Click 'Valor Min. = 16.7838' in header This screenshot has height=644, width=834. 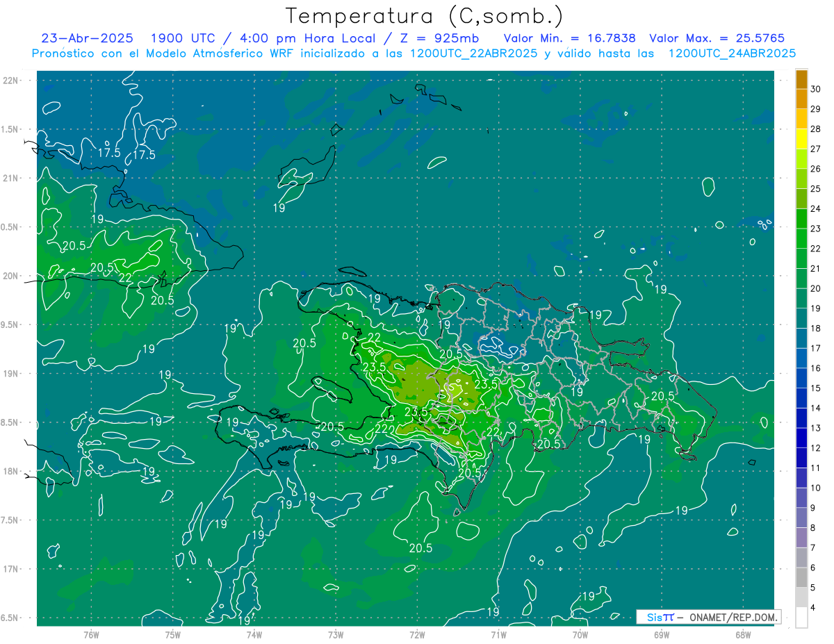tap(570, 38)
